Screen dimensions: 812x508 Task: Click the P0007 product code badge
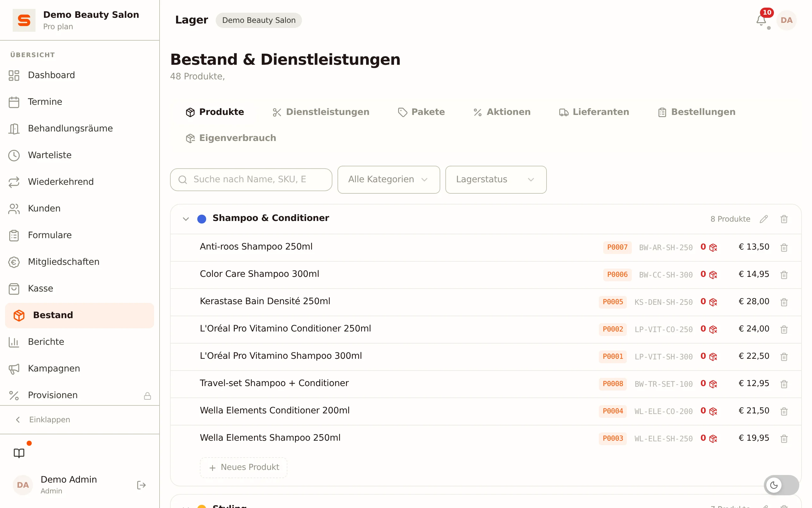617,248
